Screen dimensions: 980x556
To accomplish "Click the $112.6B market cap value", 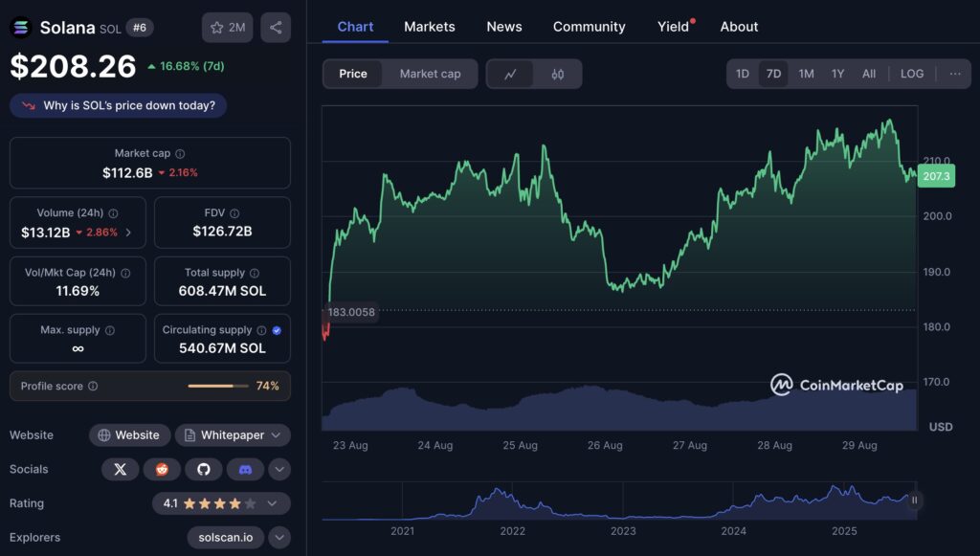I will click(x=127, y=173).
